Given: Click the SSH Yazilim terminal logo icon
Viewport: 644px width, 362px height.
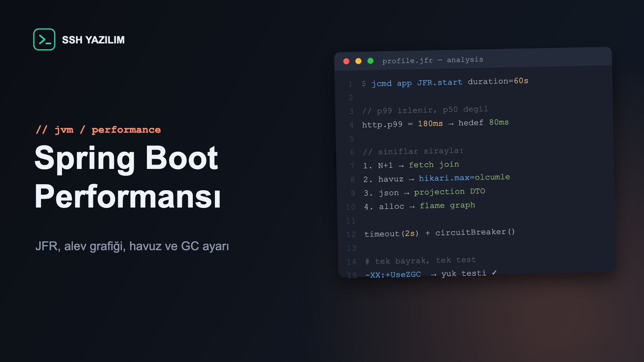Looking at the screenshot, I should pyautogui.click(x=44, y=39).
